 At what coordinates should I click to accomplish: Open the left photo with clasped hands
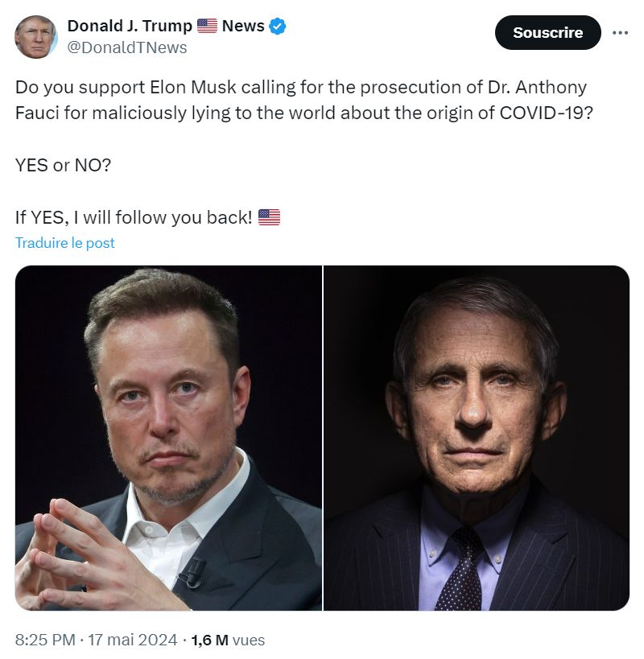(168, 438)
